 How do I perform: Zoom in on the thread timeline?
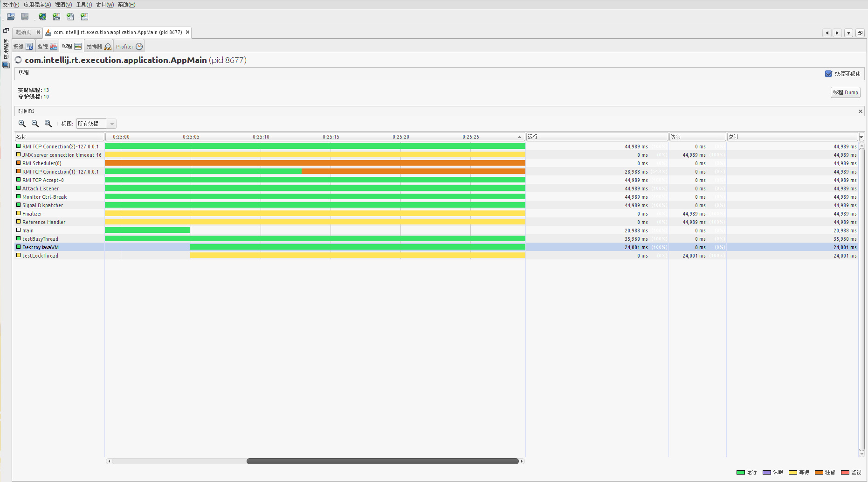(22, 124)
